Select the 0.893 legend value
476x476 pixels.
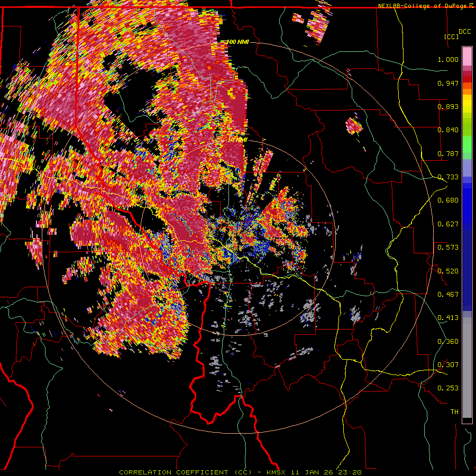click(448, 106)
